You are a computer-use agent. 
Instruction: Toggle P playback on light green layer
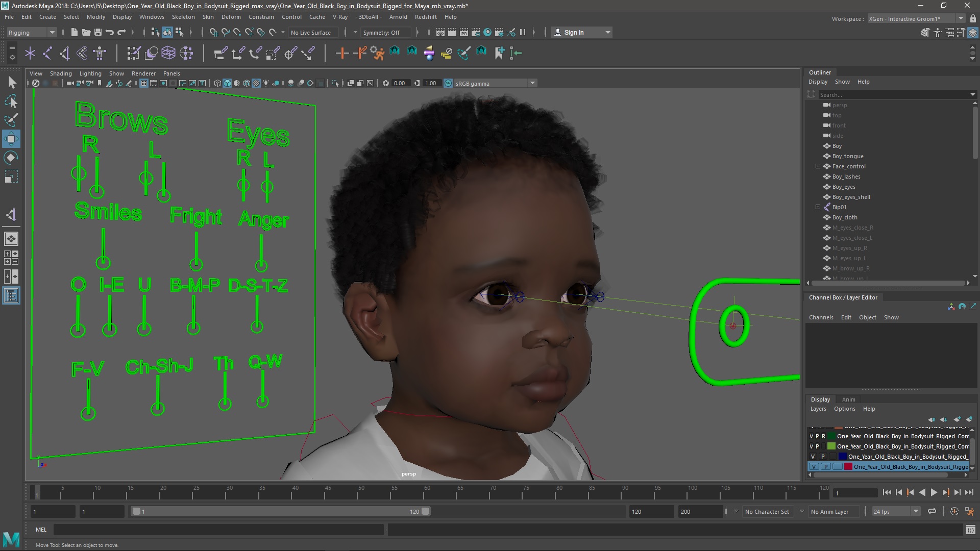(x=817, y=446)
